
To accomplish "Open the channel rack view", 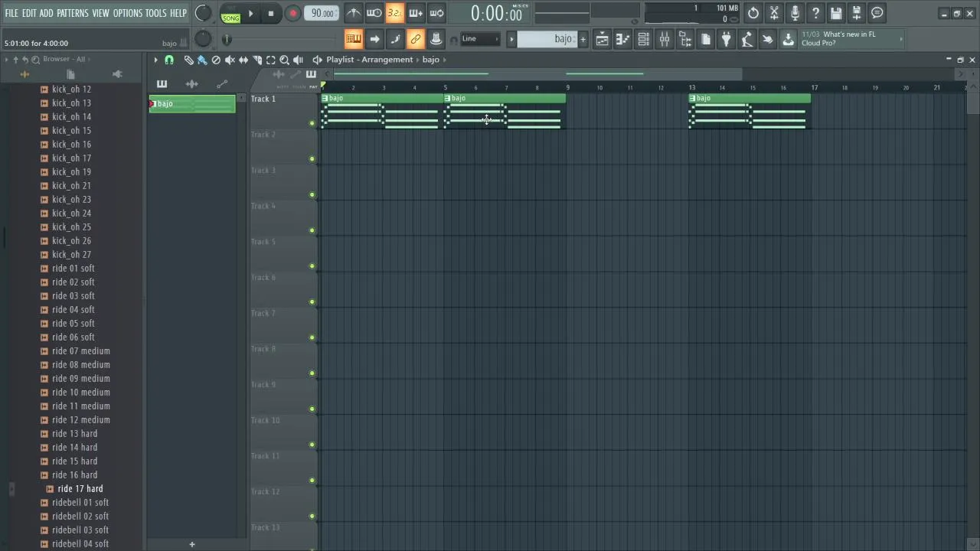I will (644, 39).
